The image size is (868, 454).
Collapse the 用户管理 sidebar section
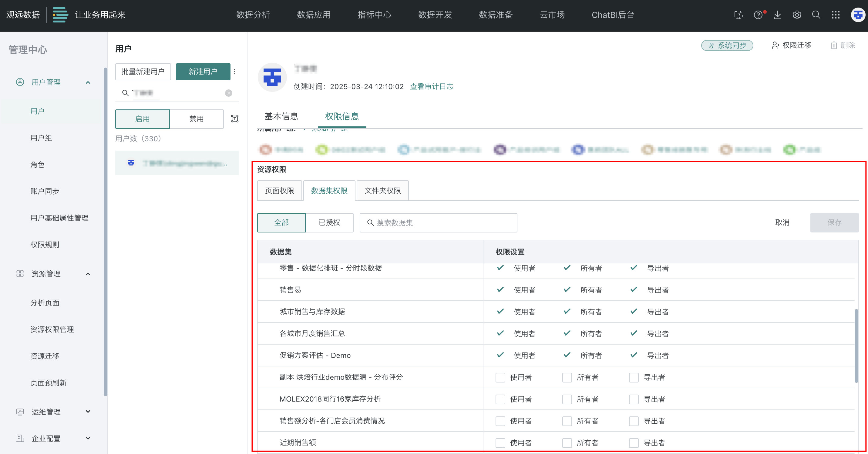click(x=88, y=82)
